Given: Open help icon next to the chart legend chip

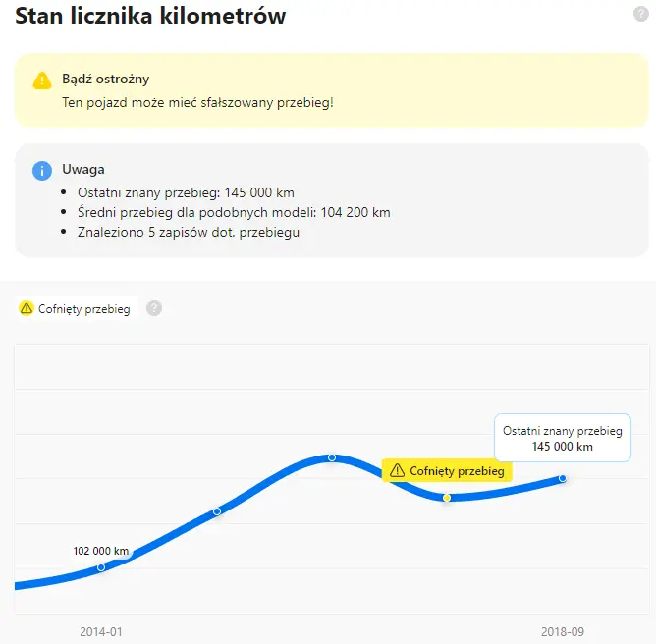Looking at the screenshot, I should tap(154, 308).
